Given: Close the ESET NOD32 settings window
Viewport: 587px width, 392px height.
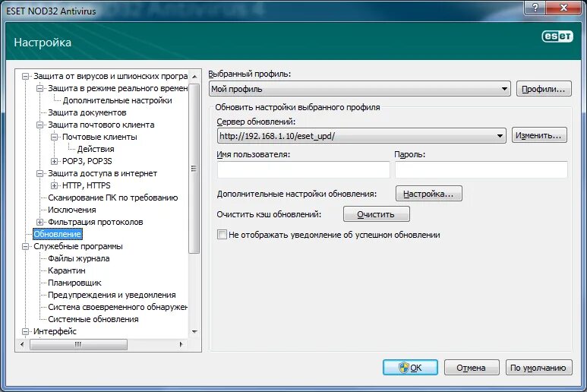Looking at the screenshot, I should click(563, 8).
